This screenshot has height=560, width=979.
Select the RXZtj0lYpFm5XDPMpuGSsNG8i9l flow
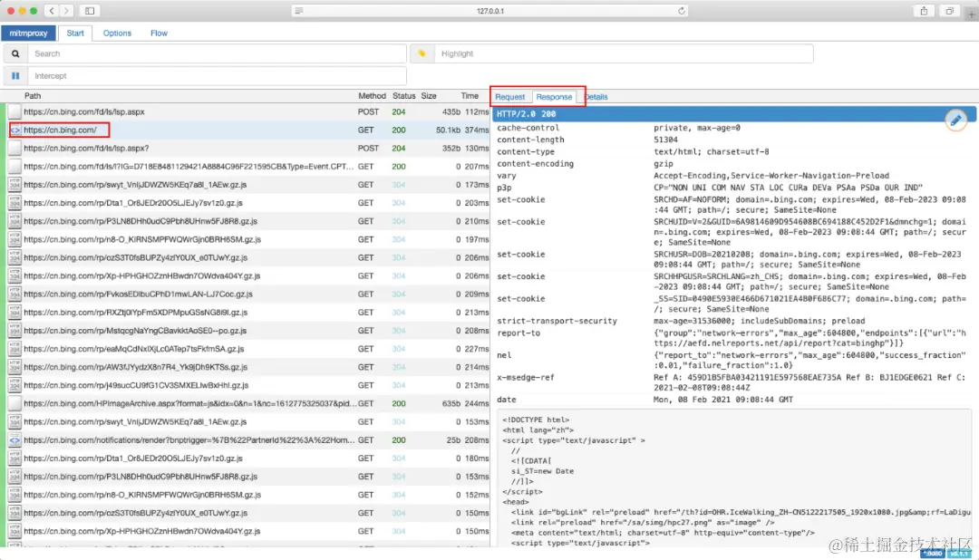point(248,312)
